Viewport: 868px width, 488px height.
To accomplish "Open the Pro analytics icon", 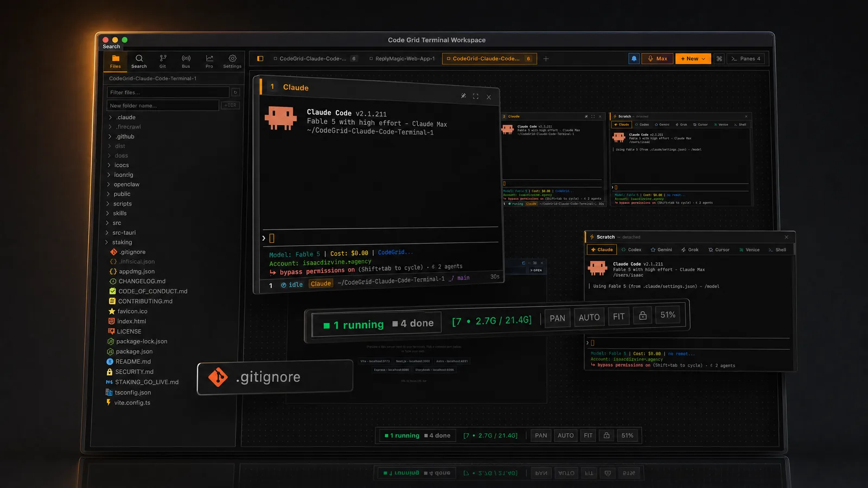I will coord(209,61).
